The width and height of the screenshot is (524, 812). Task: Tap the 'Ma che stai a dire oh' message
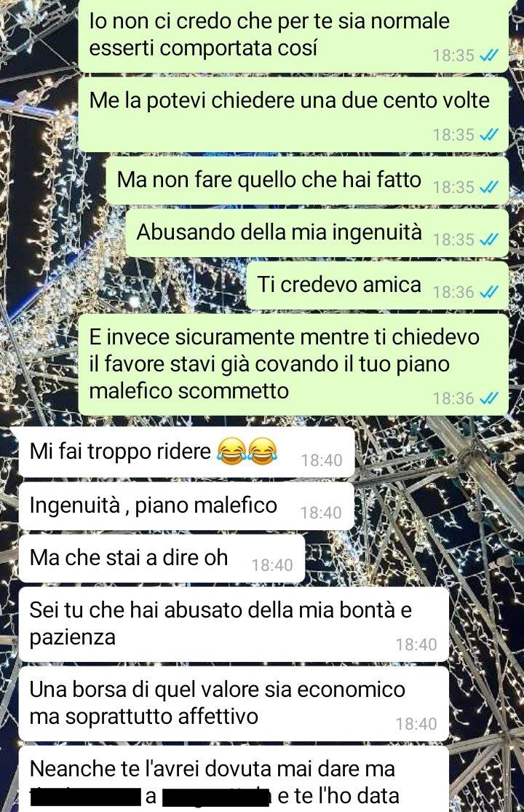click(x=162, y=559)
